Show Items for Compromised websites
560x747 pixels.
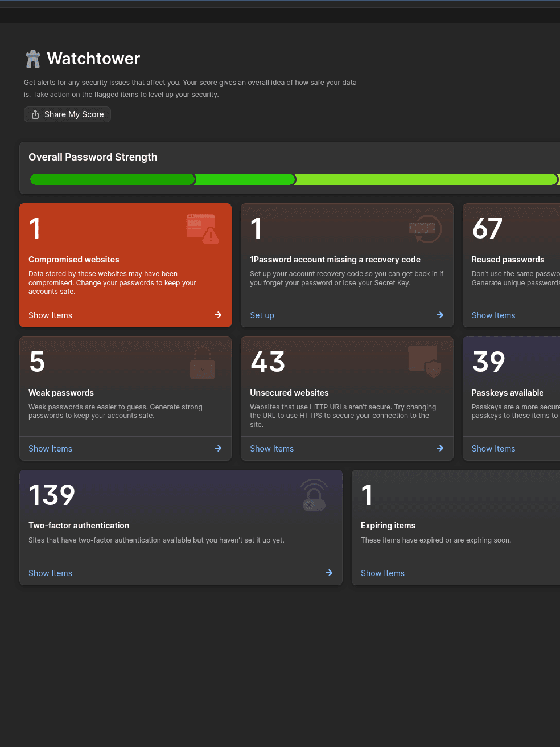coord(51,315)
